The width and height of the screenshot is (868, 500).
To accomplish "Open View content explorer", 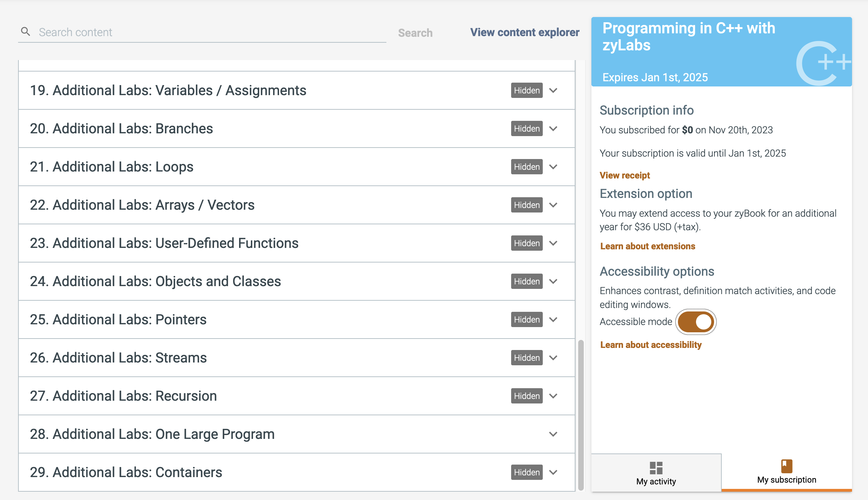I will pos(524,32).
